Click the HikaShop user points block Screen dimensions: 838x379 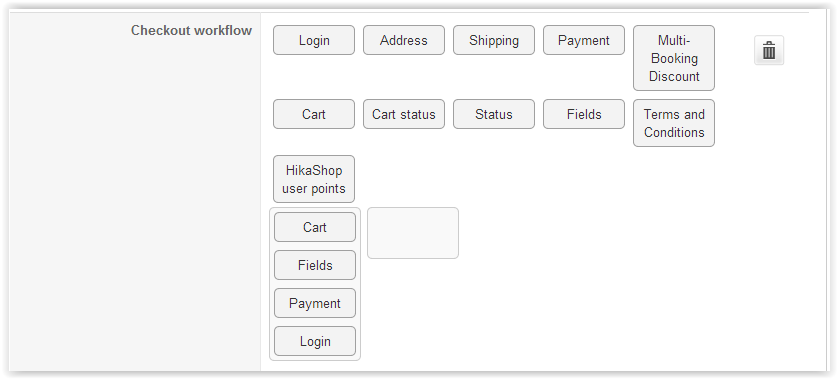(314, 179)
